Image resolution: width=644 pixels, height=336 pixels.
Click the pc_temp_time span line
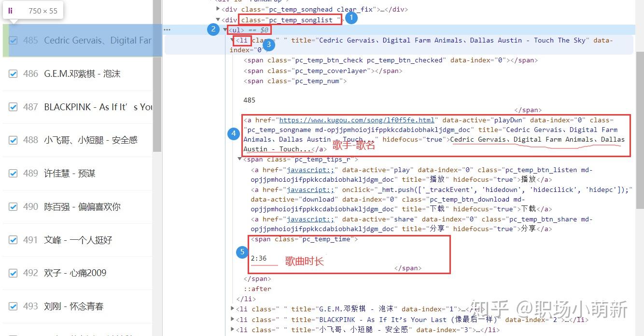click(304, 239)
